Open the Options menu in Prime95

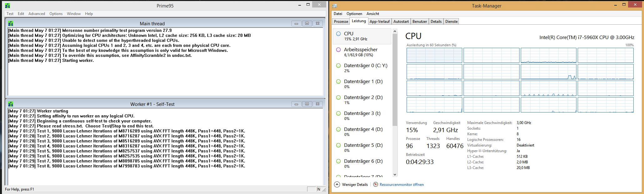coord(56,14)
